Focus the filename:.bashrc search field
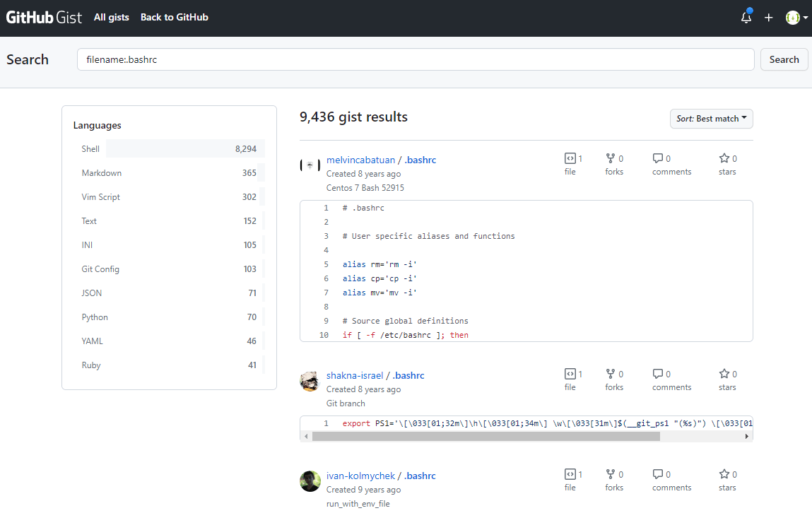 click(x=416, y=59)
